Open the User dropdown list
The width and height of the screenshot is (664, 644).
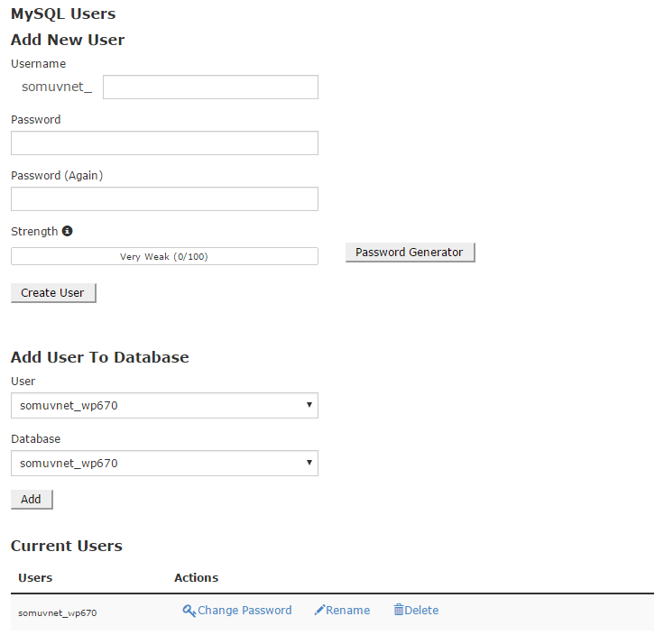164,406
